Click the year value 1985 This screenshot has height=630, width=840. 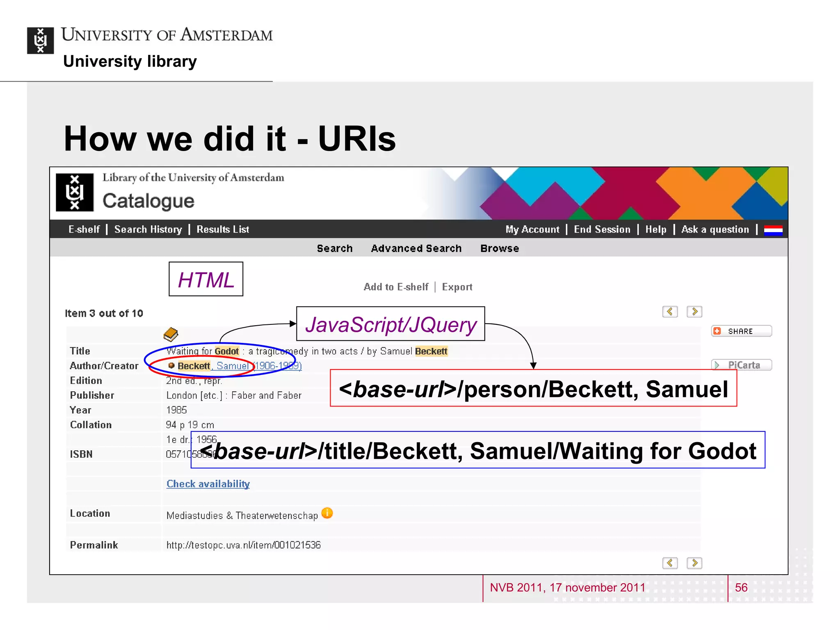tap(176, 410)
